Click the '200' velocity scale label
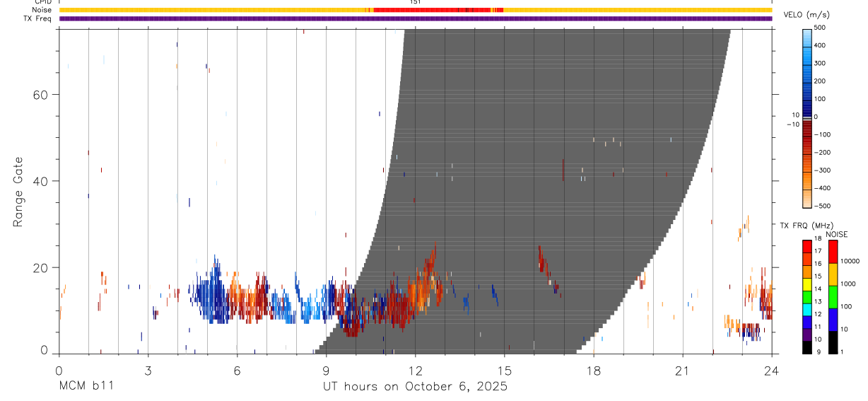Image resolution: width=868 pixels, height=401 pixels. 820,81
